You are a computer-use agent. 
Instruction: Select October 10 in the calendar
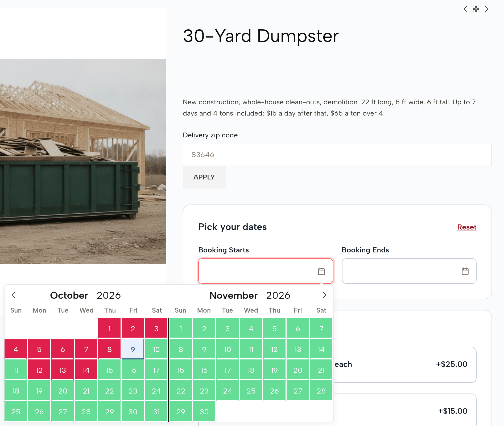point(156,349)
